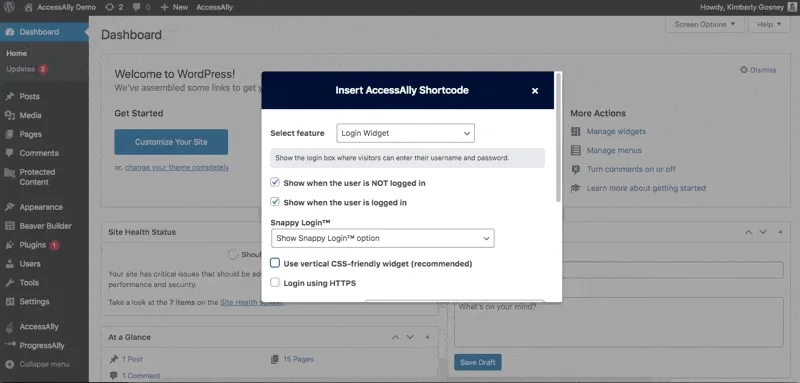Open the AccessAlly Demo site home icon
This screenshot has width=800, height=383.
29,7
